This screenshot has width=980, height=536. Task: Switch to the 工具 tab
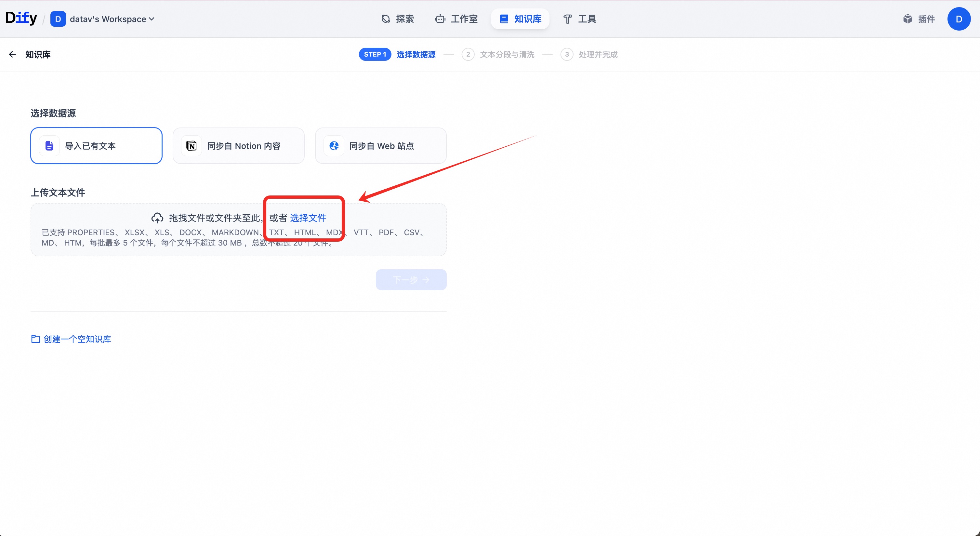tap(579, 19)
